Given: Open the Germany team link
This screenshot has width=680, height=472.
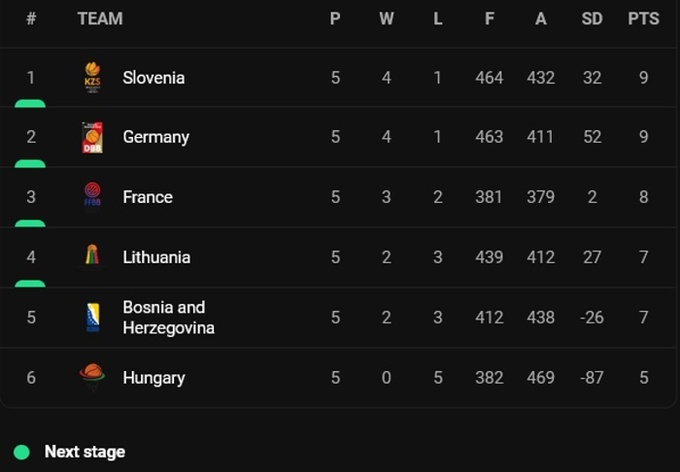Looking at the screenshot, I should (x=155, y=138).
